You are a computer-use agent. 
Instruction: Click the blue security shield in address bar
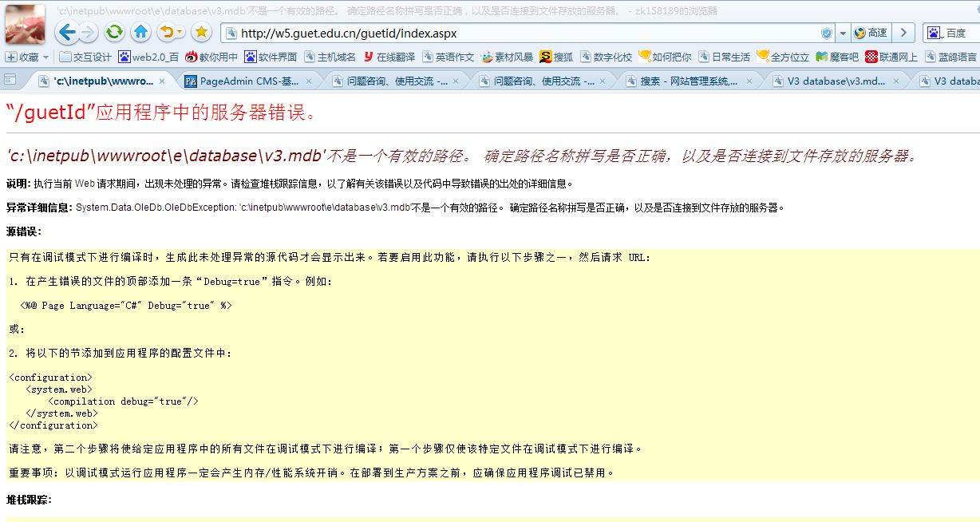tap(827, 34)
